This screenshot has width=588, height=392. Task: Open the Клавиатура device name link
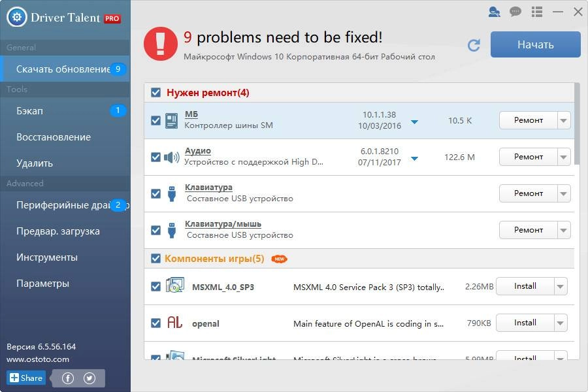coord(208,188)
